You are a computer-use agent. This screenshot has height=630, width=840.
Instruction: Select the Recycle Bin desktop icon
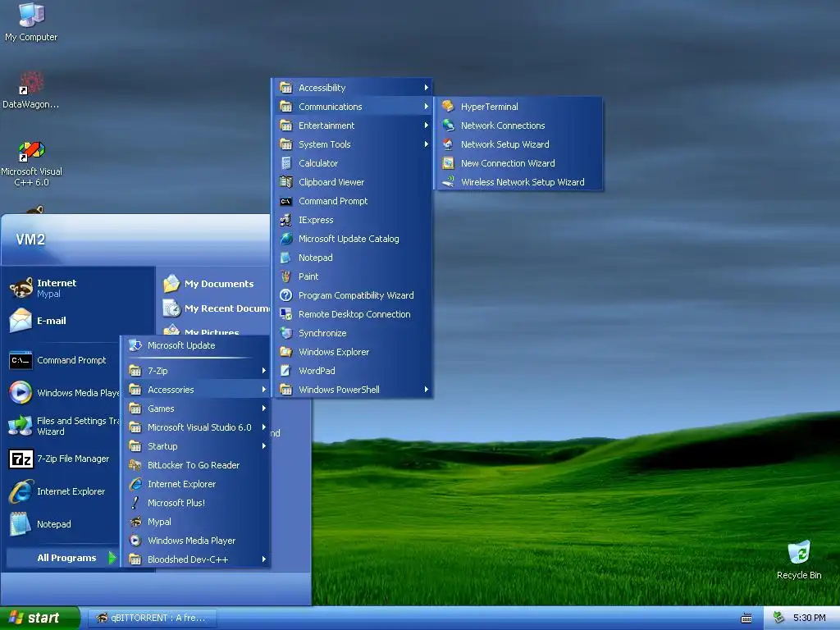799,559
